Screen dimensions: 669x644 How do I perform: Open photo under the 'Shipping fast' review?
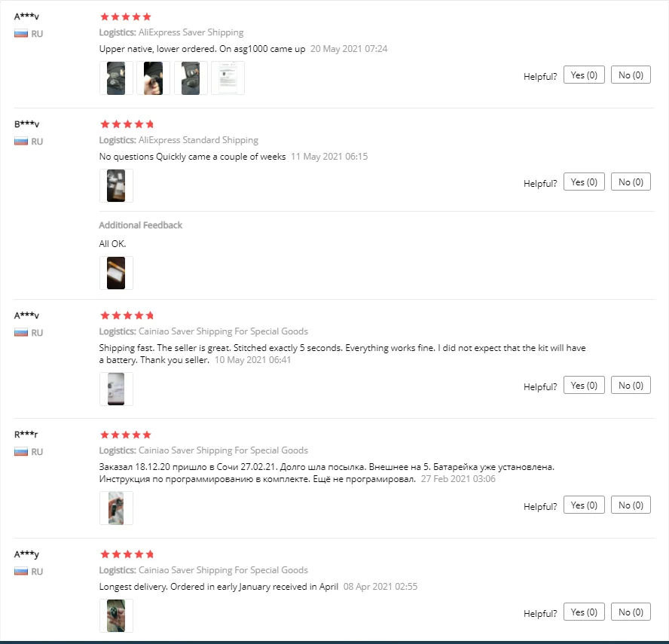point(116,389)
